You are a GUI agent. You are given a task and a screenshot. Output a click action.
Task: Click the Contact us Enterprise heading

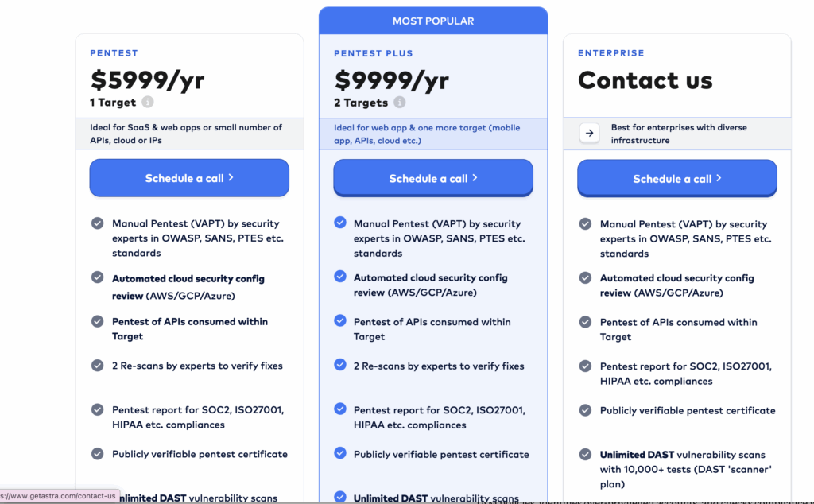click(x=645, y=80)
